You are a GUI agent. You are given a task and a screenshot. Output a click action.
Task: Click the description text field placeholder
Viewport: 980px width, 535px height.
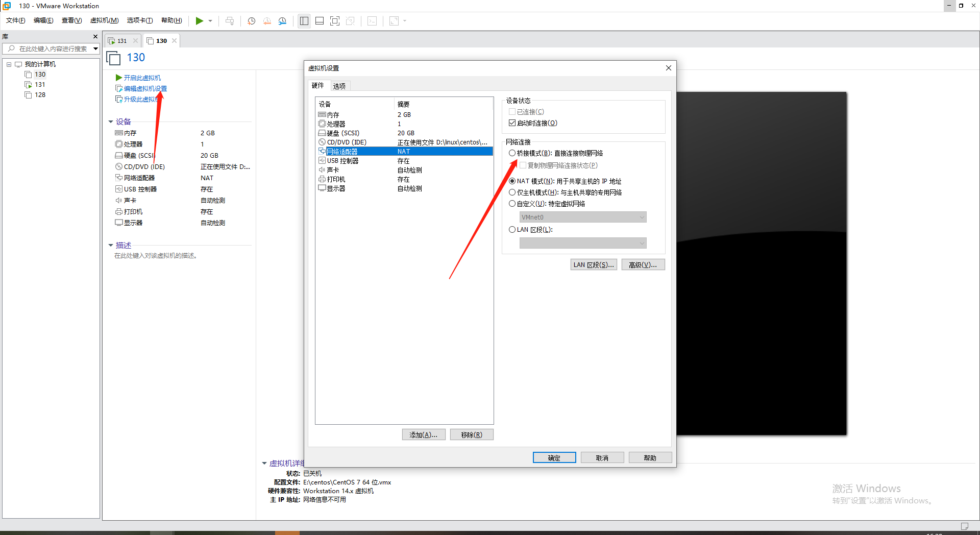(x=156, y=256)
